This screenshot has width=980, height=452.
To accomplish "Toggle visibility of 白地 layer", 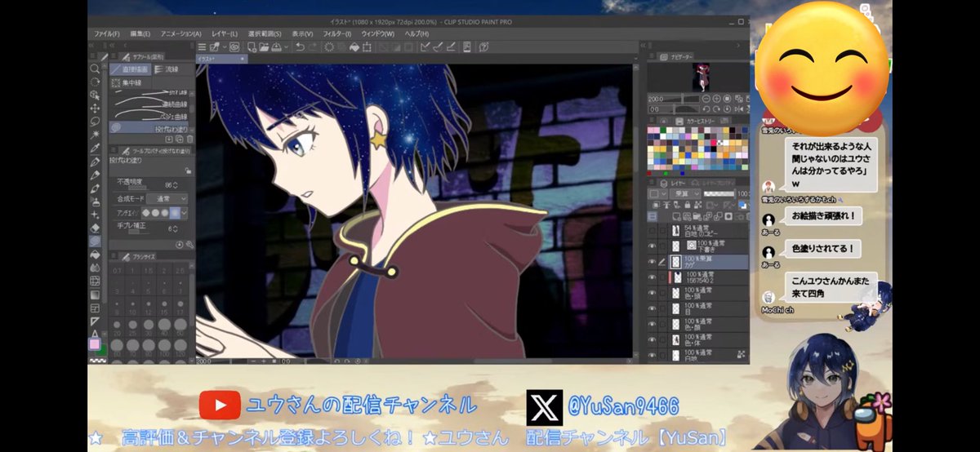I will pyautogui.click(x=653, y=355).
